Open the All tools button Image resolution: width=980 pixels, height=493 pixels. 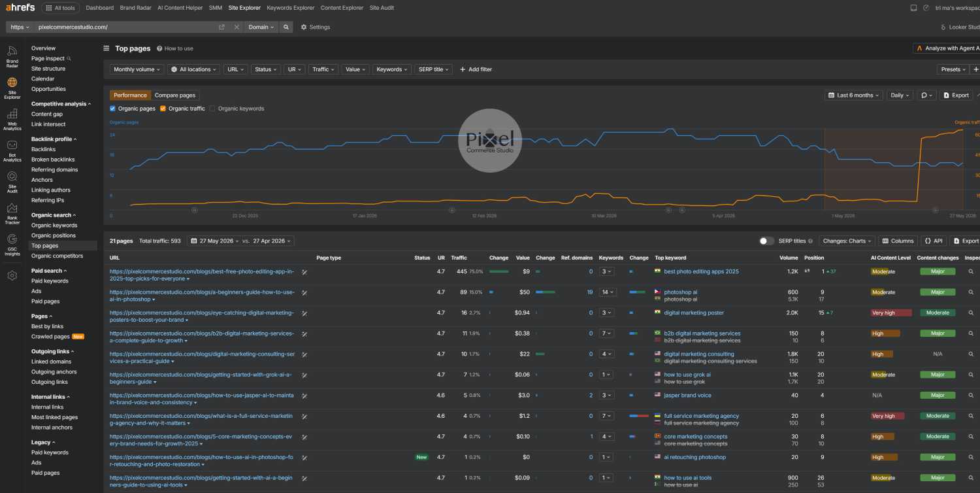pyautogui.click(x=60, y=8)
